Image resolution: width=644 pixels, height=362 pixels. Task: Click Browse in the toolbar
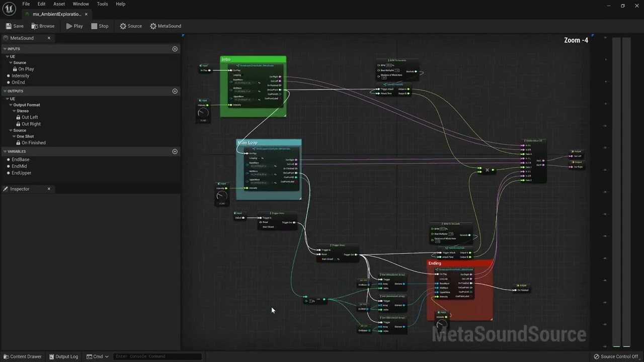tap(43, 26)
